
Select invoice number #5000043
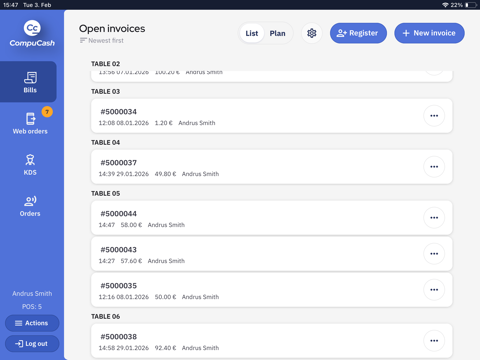click(119, 250)
